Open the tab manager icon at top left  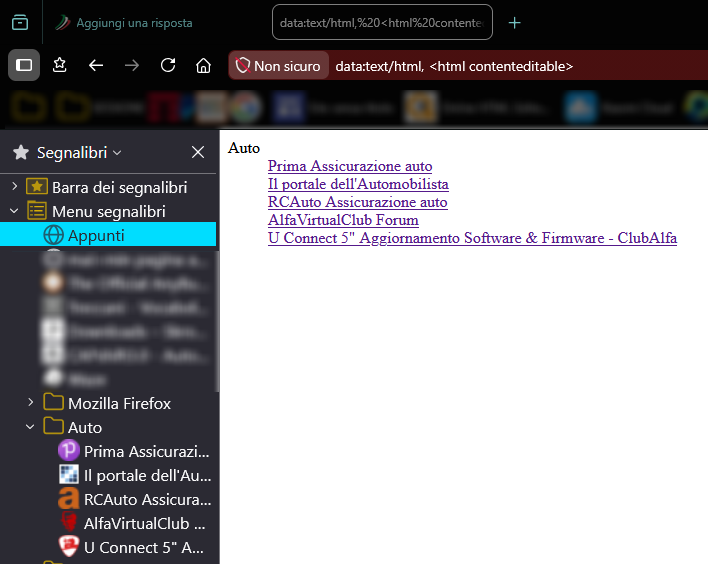pyautogui.click(x=20, y=22)
